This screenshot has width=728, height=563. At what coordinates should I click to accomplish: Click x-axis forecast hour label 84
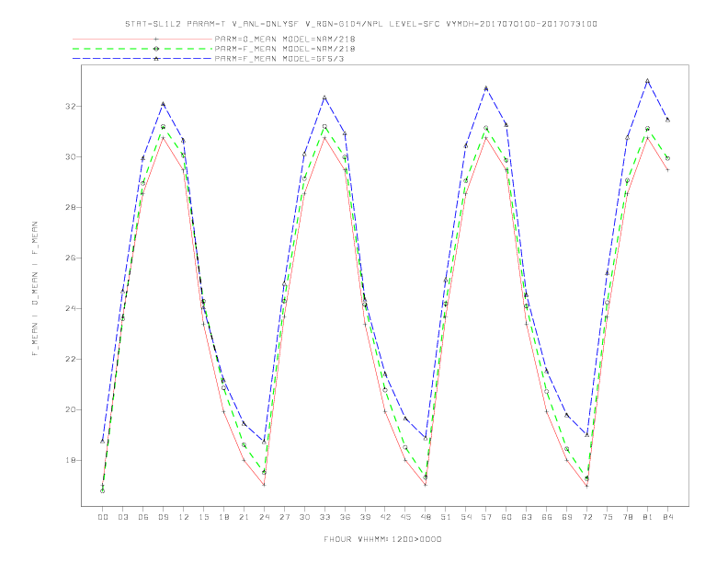668,517
